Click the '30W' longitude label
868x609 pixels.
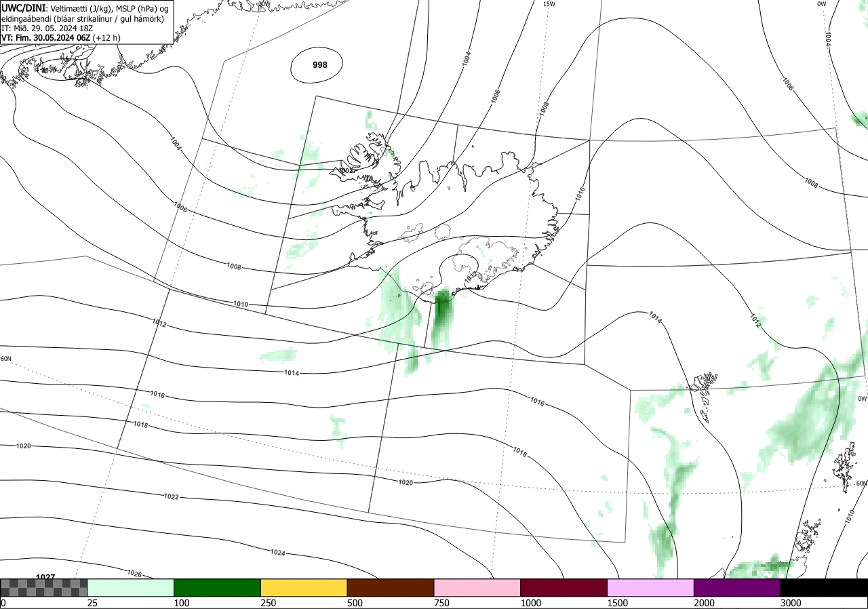tap(264, 3)
